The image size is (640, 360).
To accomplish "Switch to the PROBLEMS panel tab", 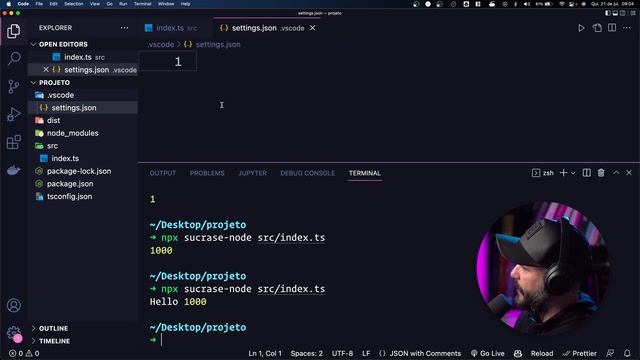I will click(x=207, y=173).
